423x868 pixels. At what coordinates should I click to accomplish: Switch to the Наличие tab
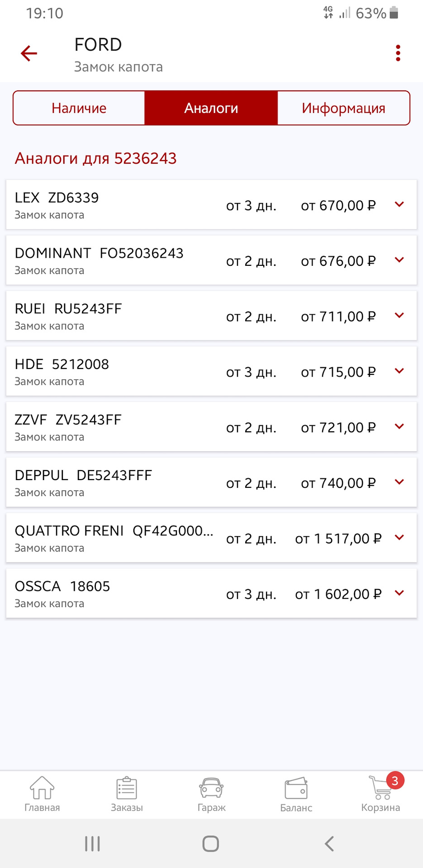tap(79, 108)
